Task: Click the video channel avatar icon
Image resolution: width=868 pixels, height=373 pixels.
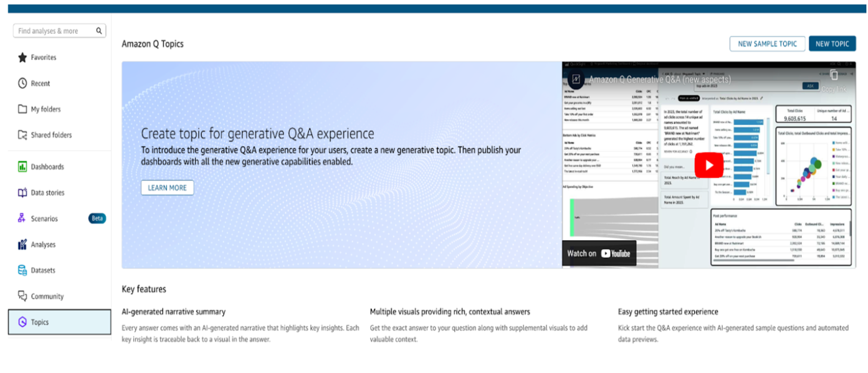Action: pyautogui.click(x=576, y=79)
